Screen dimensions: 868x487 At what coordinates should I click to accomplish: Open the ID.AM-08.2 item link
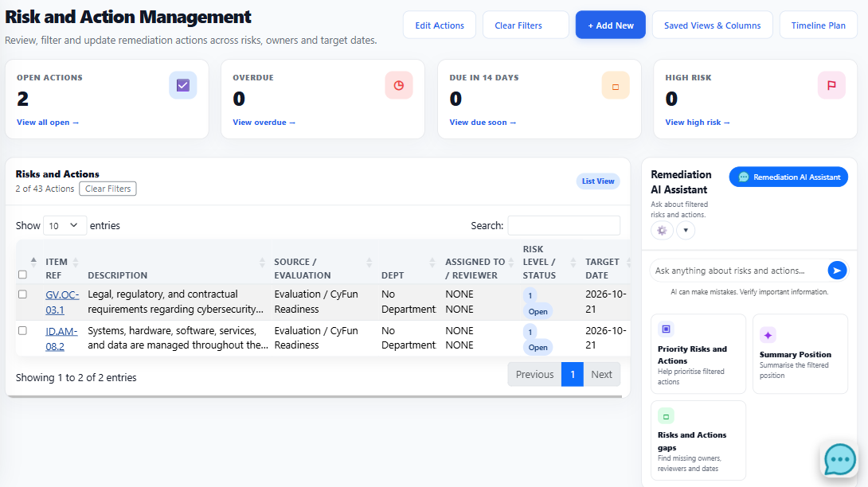point(61,339)
